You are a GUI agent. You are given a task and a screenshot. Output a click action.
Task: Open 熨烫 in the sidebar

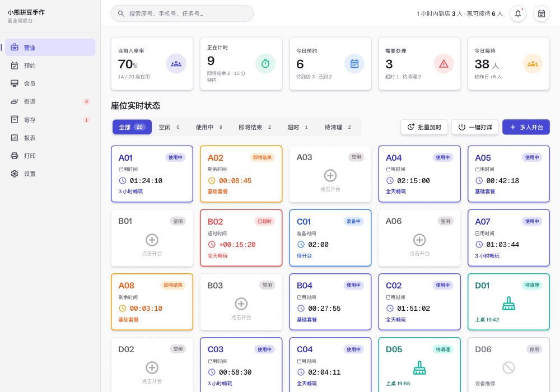[x=50, y=101]
